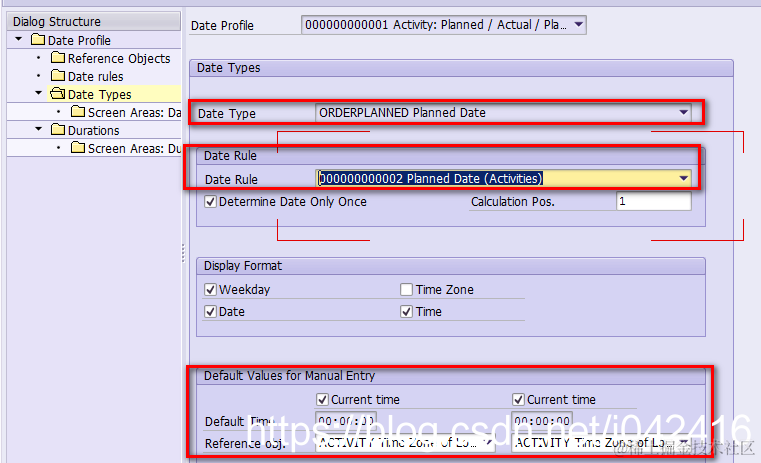
Task: Select the open Date Types folder icon
Action: pos(58,93)
